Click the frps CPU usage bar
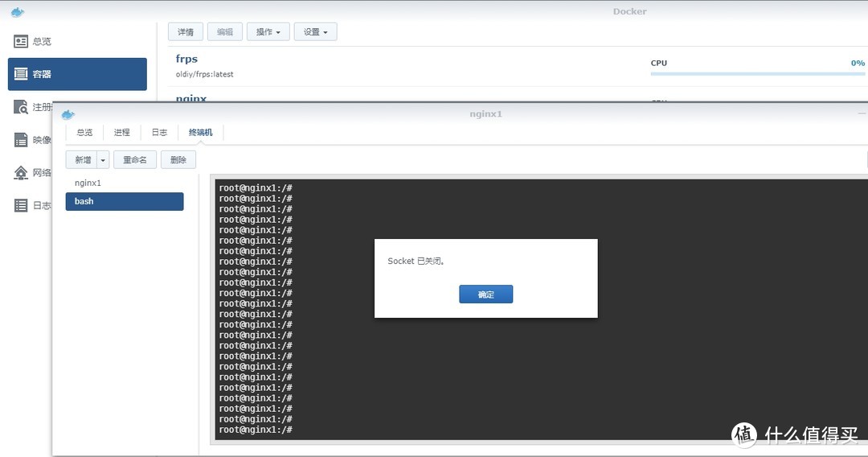The image size is (868, 457). pos(757,74)
